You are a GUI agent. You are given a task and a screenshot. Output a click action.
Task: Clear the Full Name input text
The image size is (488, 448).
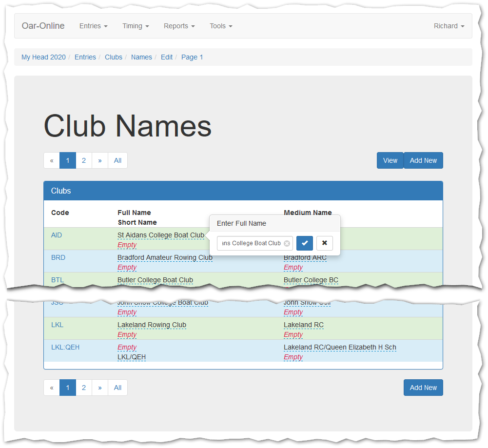pos(287,243)
